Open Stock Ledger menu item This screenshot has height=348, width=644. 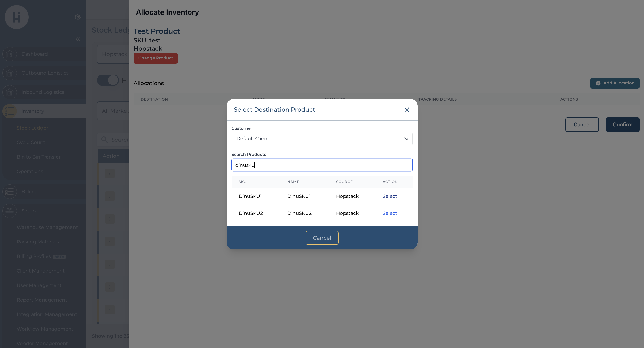(x=32, y=128)
